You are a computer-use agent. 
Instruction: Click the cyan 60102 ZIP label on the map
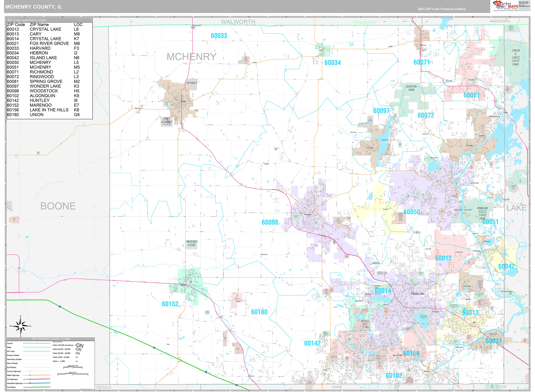pos(394,376)
